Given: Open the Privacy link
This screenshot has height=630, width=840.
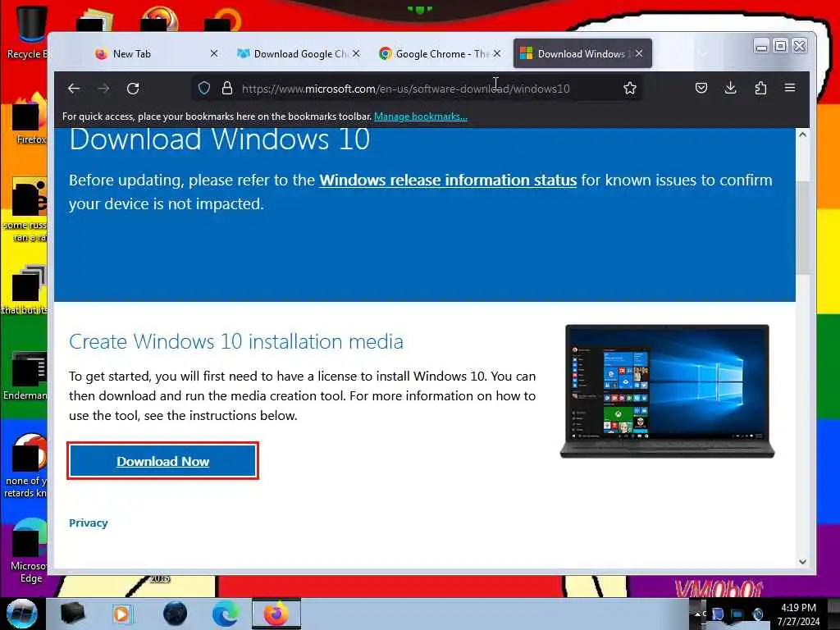Looking at the screenshot, I should pos(89,523).
